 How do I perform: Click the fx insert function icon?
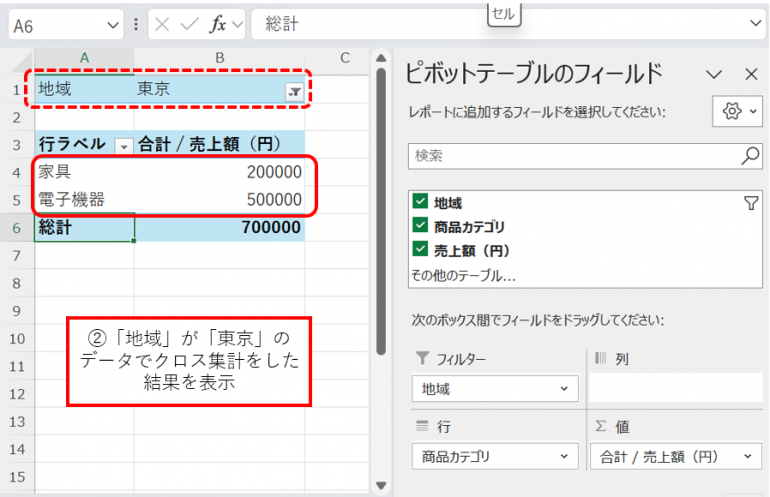point(218,25)
